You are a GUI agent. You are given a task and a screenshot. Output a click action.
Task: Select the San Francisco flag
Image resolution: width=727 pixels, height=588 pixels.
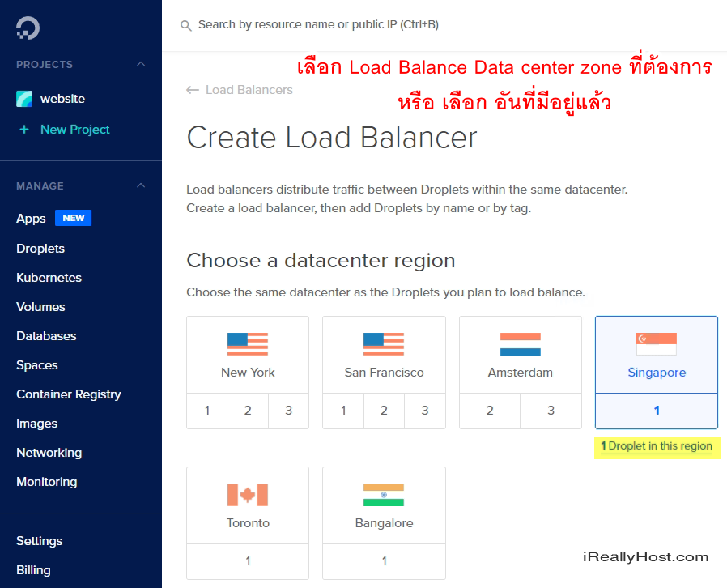click(384, 344)
